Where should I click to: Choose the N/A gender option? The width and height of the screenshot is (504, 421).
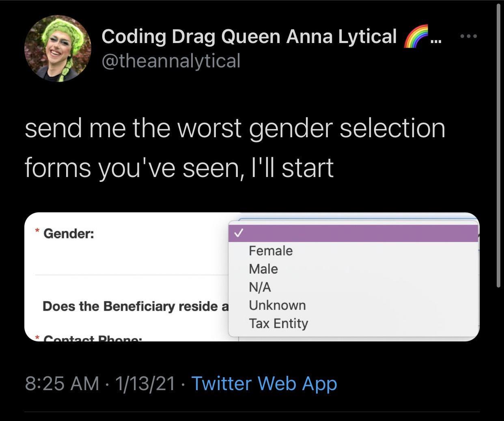pos(260,287)
